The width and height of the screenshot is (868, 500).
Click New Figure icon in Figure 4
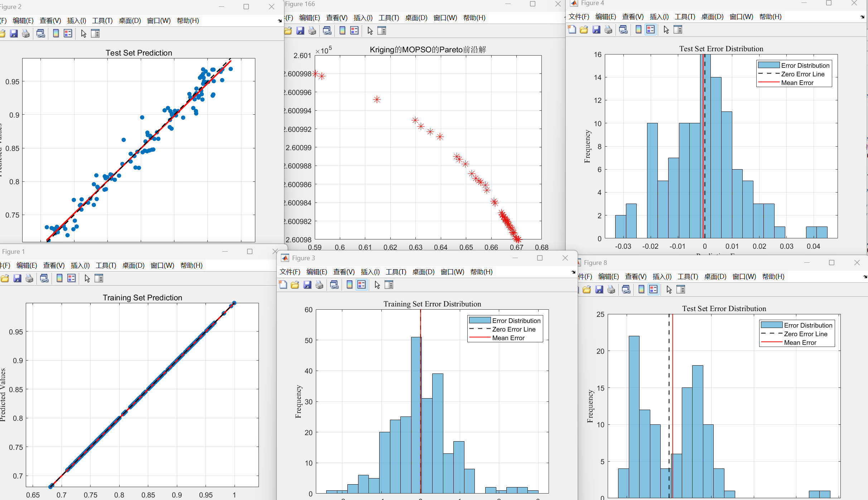[572, 30]
